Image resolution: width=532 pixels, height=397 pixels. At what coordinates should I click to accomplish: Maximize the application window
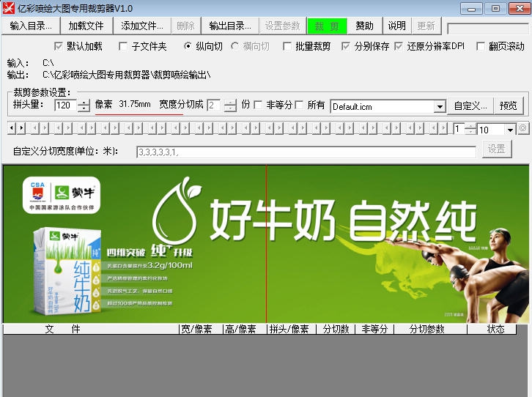click(495, 9)
